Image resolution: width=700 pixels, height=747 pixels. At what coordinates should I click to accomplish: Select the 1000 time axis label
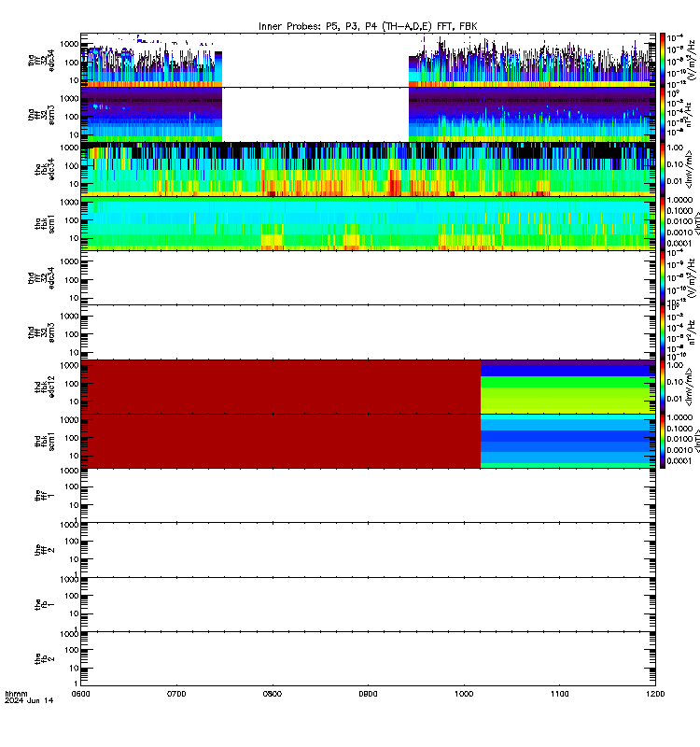pyautogui.click(x=464, y=694)
